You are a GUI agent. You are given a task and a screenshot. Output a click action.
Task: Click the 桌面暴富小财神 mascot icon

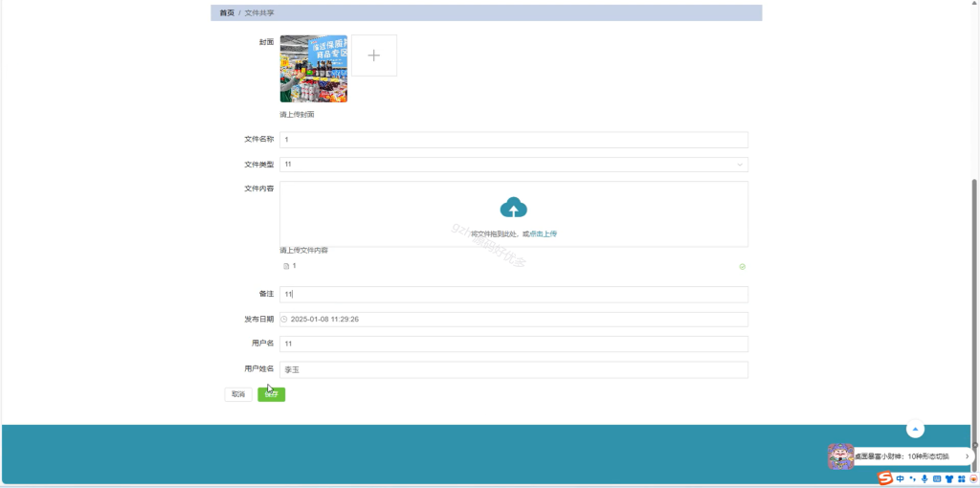pos(840,456)
